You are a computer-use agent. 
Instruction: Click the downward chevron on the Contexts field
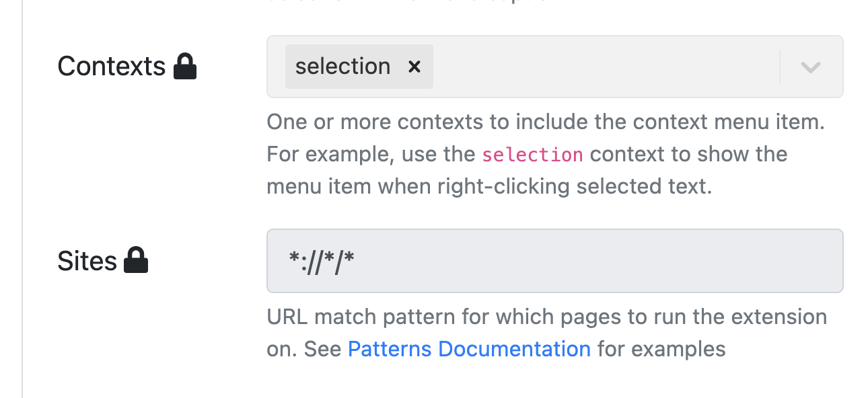809,67
